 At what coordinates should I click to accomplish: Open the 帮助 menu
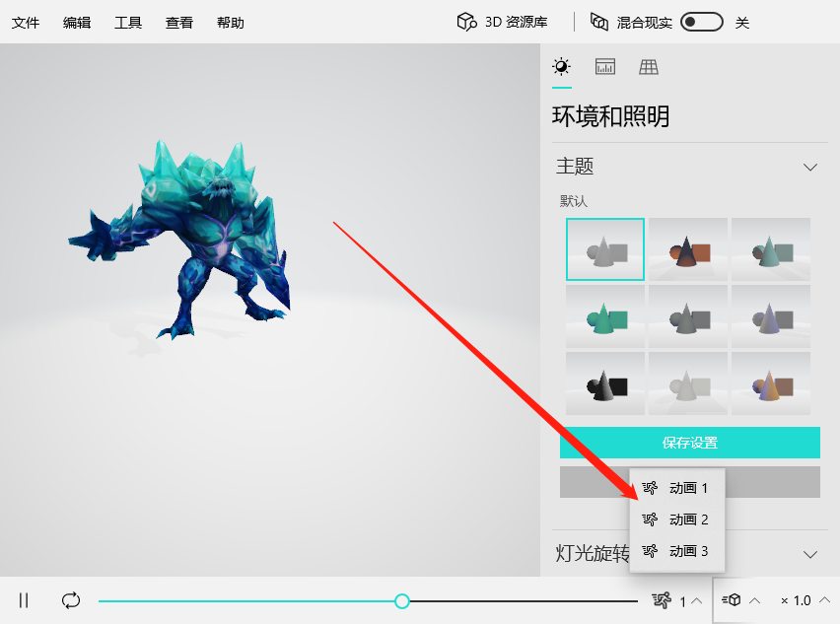pyautogui.click(x=231, y=23)
